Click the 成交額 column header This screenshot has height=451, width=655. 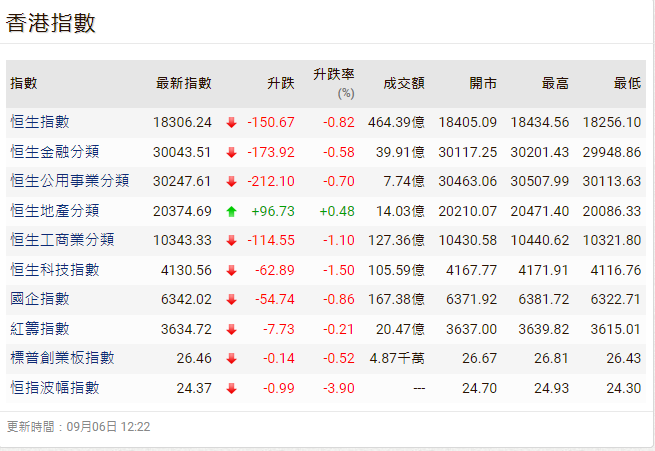click(404, 84)
